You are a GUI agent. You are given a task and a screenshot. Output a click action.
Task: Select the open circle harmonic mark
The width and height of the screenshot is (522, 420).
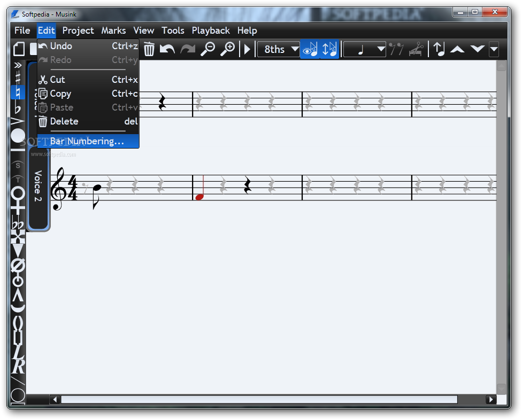[x=18, y=193]
